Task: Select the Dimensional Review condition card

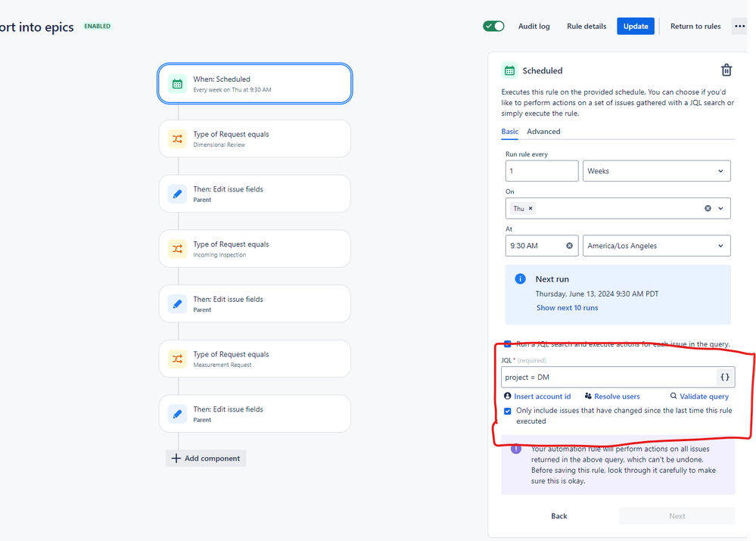Action: [x=254, y=139]
